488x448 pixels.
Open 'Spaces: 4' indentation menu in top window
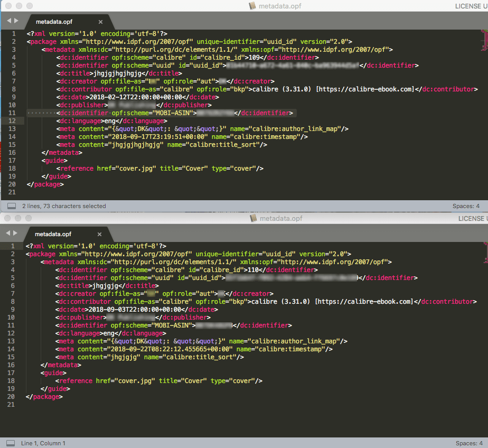click(466, 206)
